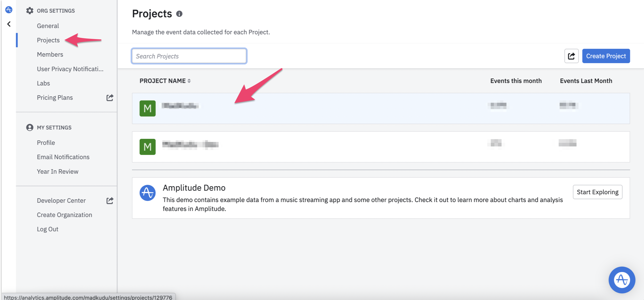Click the second project's green M avatar
Screen dimensions: 644x300
click(148, 147)
